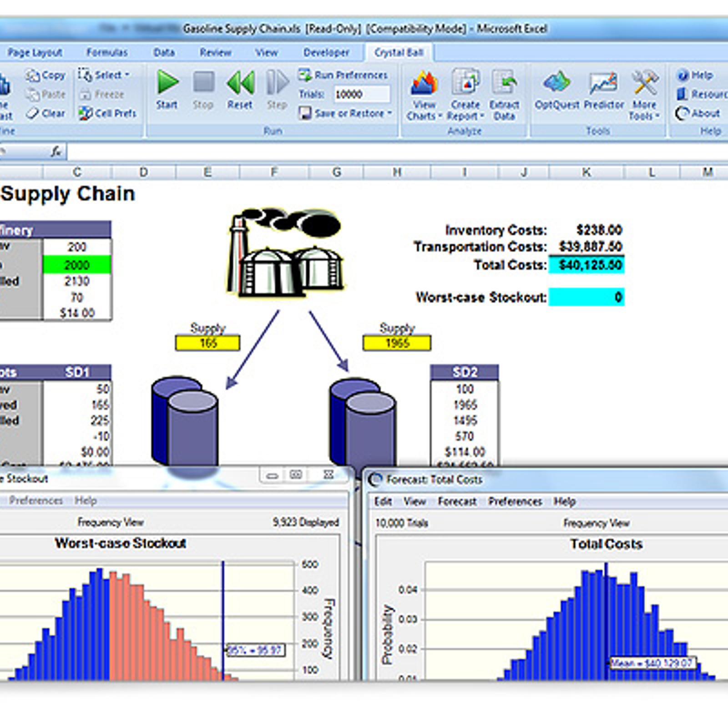Open Preferences menu in Stockout window

pyautogui.click(x=36, y=500)
